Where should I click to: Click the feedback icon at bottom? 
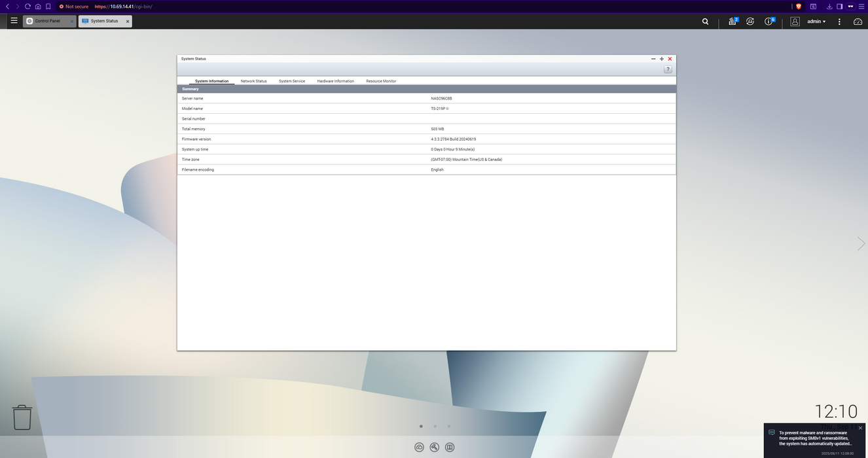pos(450,448)
